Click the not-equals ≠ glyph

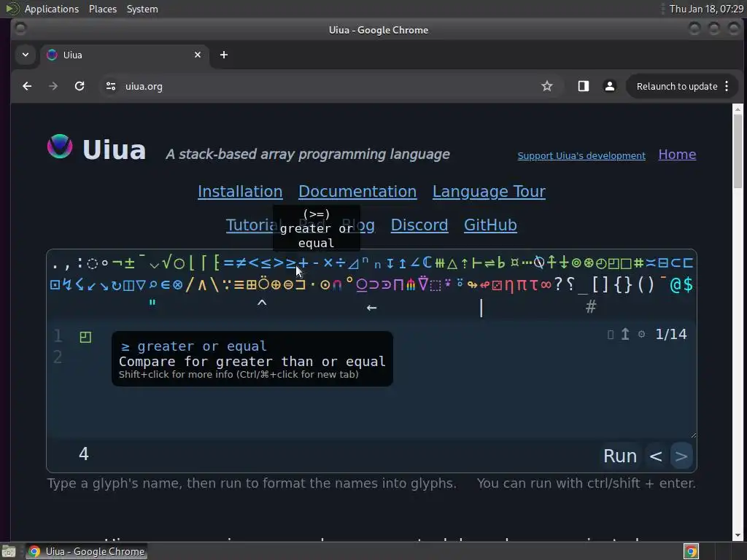pos(241,262)
